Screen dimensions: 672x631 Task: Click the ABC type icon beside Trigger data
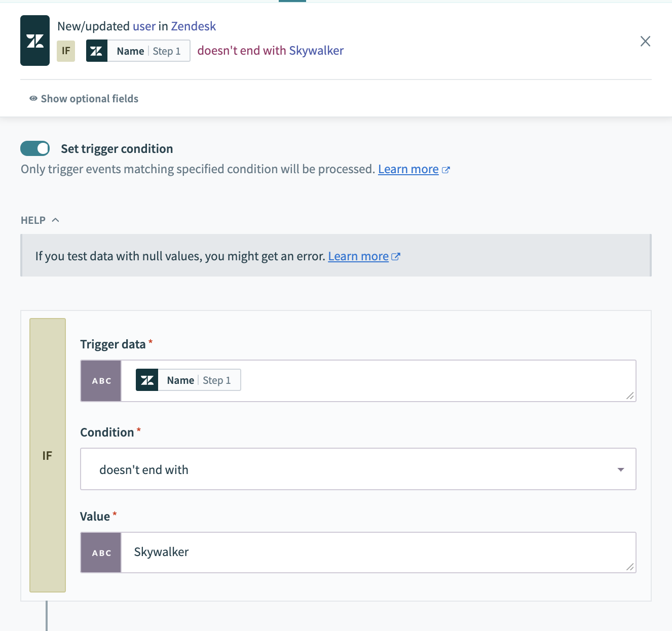101,381
